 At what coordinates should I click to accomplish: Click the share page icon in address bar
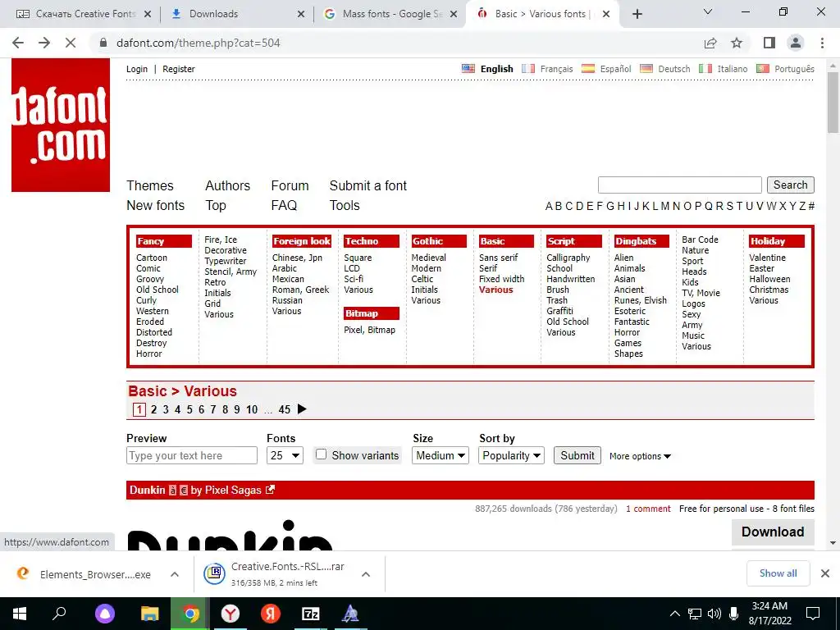(710, 43)
